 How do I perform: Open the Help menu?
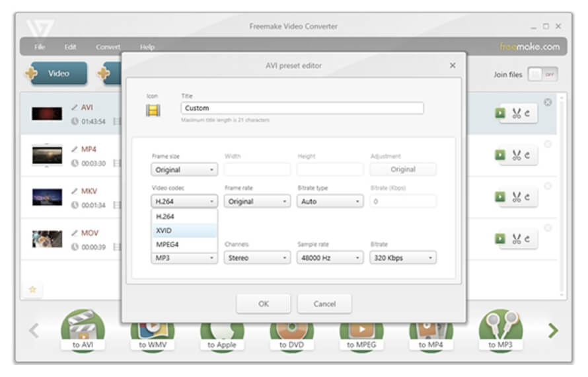pyautogui.click(x=147, y=47)
